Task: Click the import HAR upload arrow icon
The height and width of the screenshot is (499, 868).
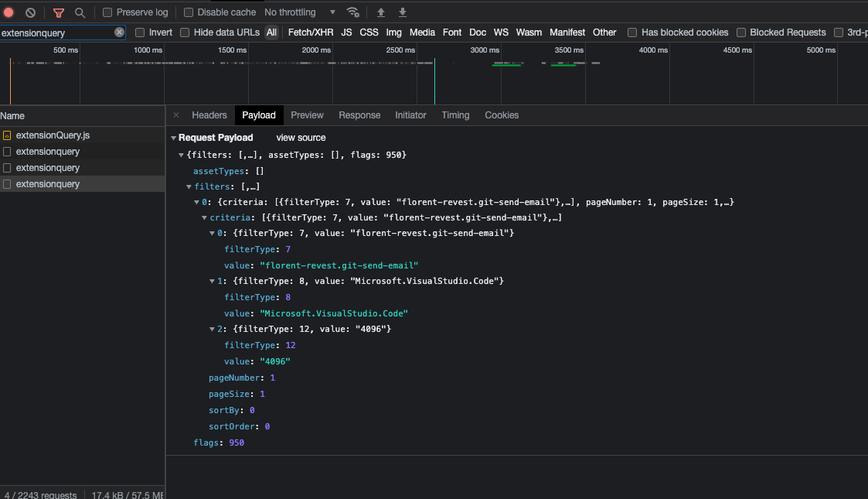Action: (x=381, y=12)
